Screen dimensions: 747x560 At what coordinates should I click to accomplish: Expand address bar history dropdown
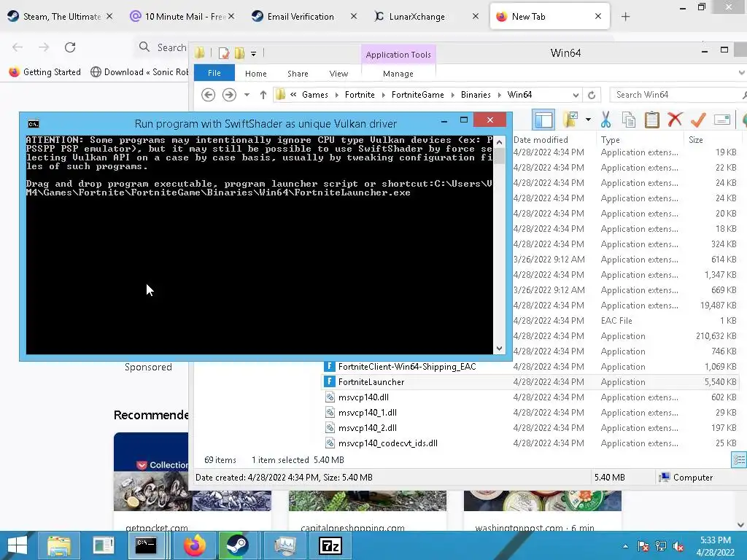click(576, 95)
